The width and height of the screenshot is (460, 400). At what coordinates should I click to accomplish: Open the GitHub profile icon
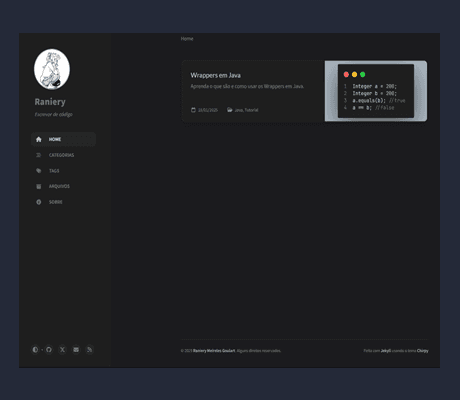(49, 350)
